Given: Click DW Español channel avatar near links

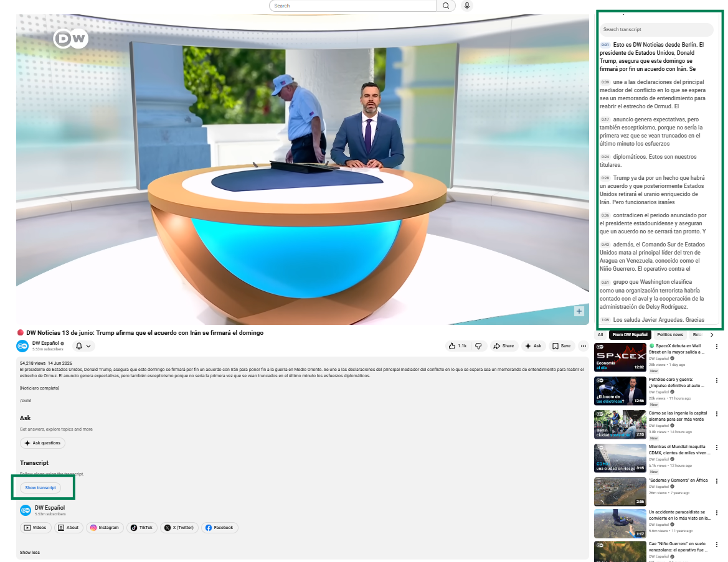Looking at the screenshot, I should tap(26, 510).
